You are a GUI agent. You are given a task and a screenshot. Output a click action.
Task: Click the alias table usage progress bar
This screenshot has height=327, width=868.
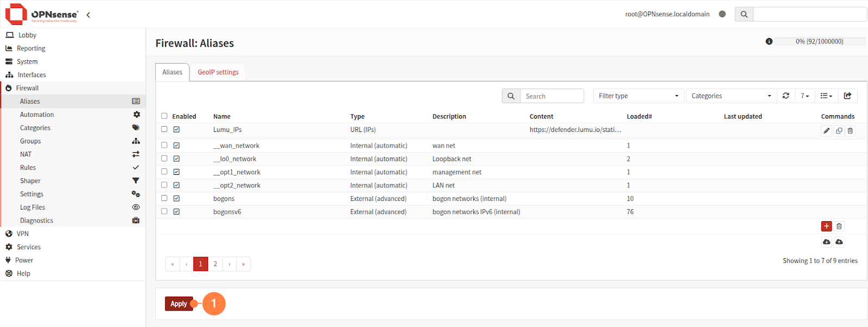pyautogui.click(x=819, y=42)
